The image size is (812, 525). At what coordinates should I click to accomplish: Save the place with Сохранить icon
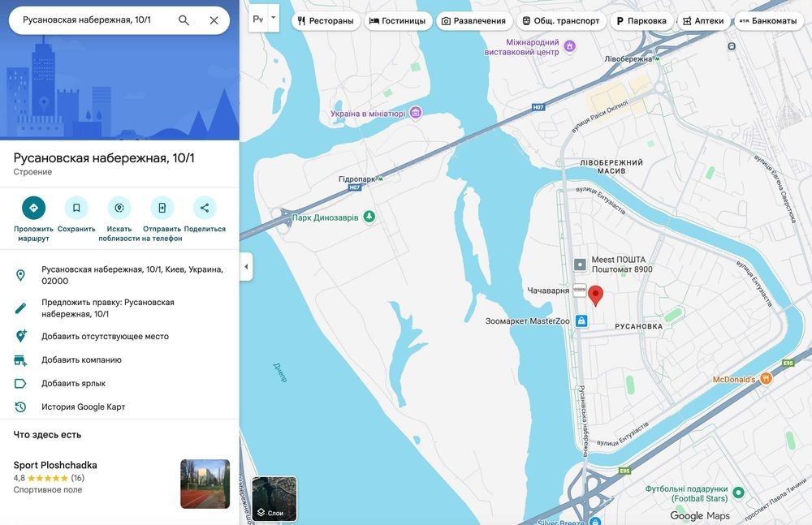(x=76, y=208)
